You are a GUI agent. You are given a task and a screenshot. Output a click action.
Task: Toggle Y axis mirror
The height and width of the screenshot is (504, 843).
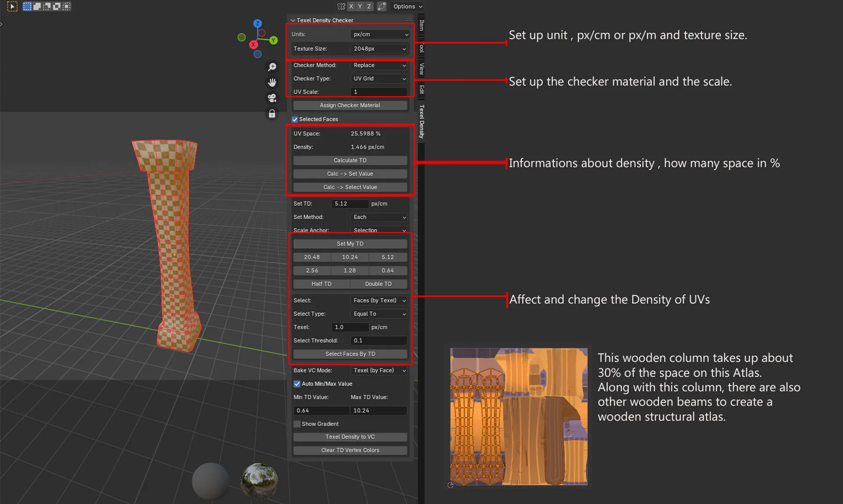point(360,6)
